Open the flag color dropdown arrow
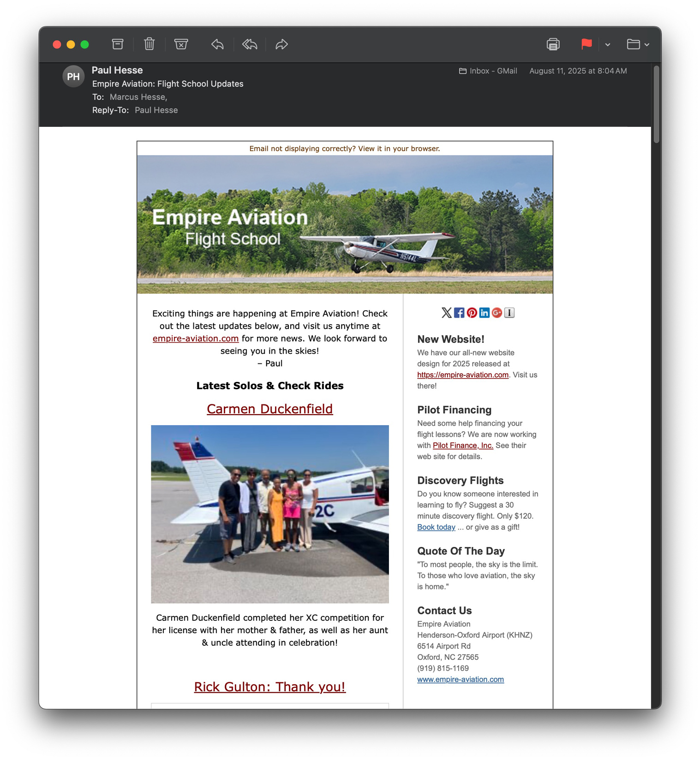Image resolution: width=700 pixels, height=760 pixels. [608, 45]
